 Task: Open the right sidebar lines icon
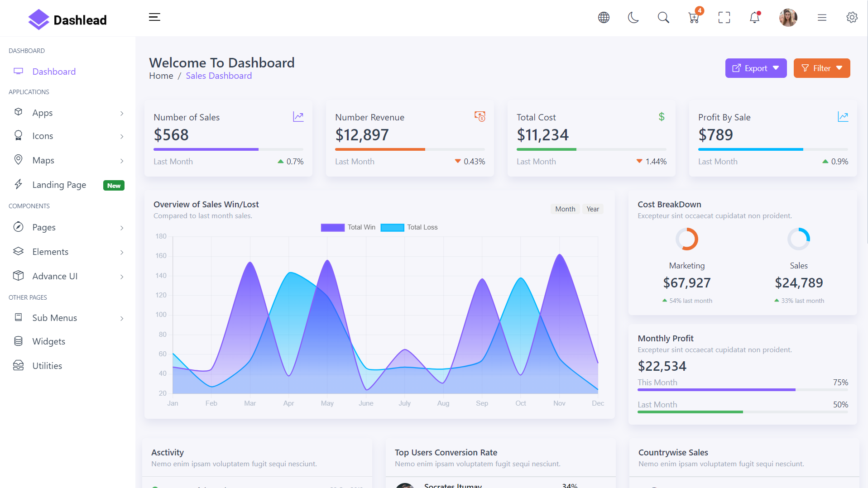[x=822, y=18]
